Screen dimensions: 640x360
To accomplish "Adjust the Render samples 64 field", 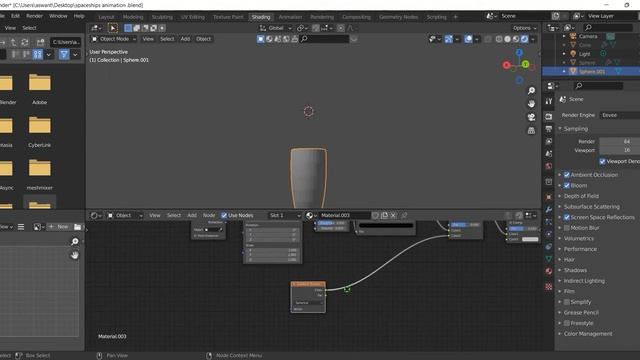I will click(620, 142).
